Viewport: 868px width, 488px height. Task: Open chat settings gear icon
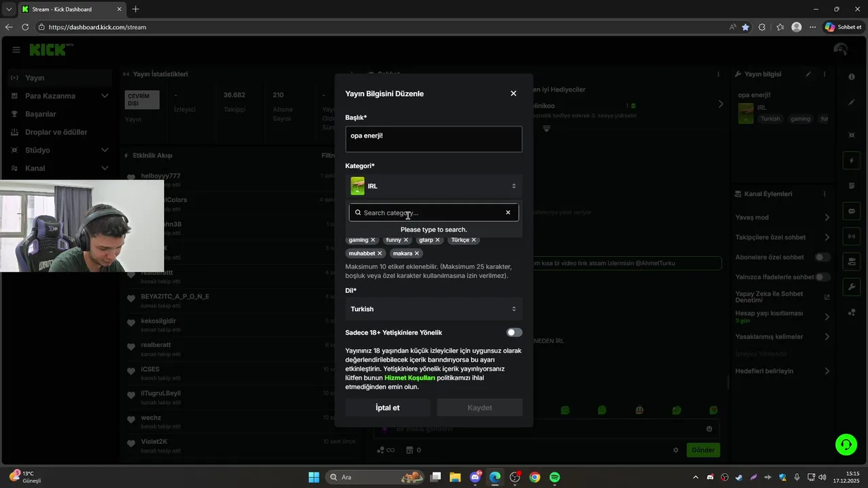click(675, 450)
